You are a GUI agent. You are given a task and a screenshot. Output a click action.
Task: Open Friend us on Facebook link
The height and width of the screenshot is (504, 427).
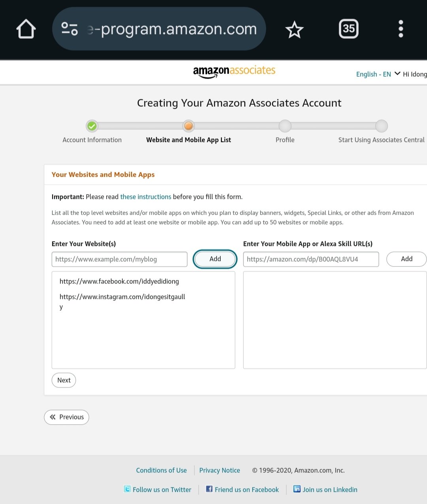[247, 490]
